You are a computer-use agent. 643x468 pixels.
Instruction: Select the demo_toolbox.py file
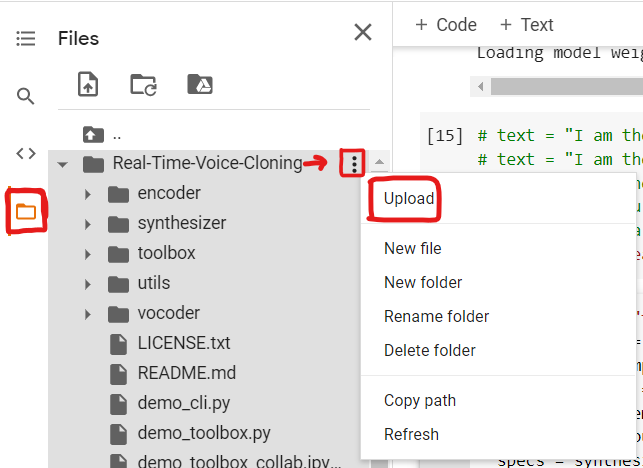204,433
